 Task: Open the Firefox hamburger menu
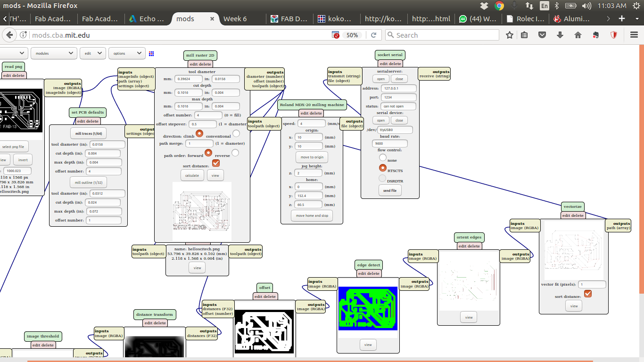coord(634,35)
